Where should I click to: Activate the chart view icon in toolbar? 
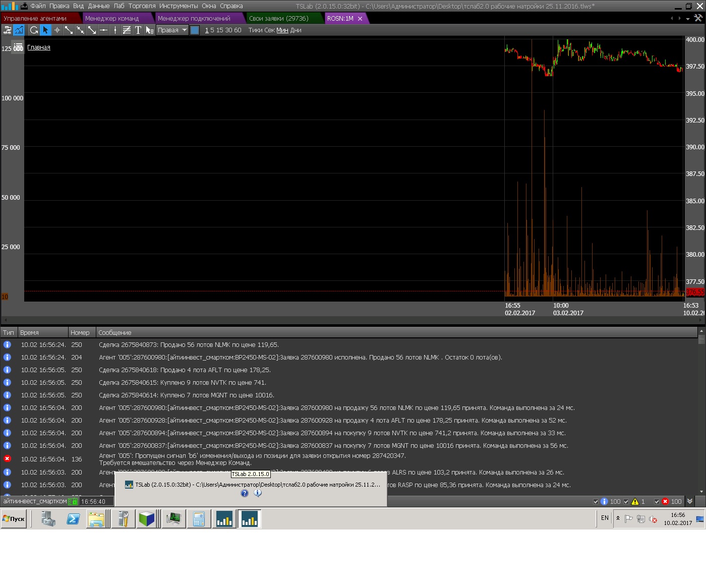click(x=19, y=30)
